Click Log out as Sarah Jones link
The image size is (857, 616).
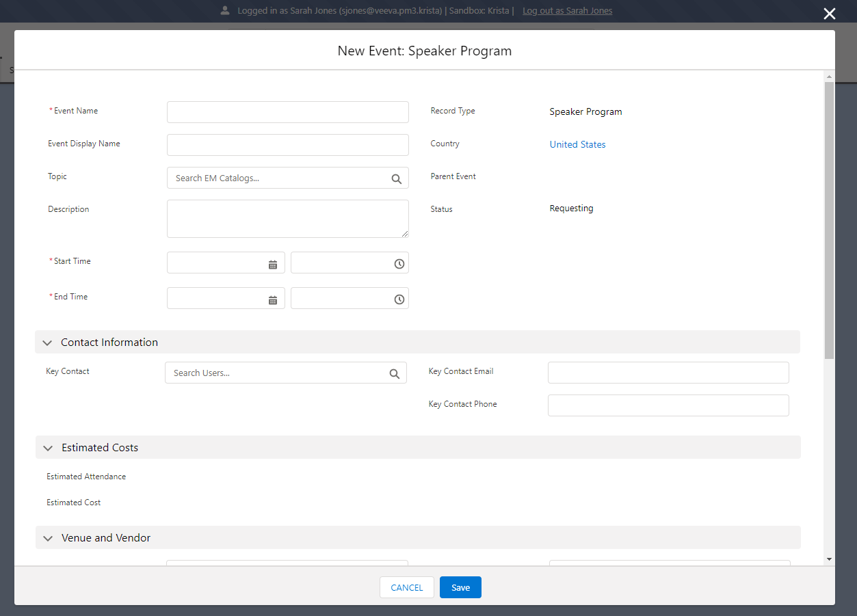[567, 11]
